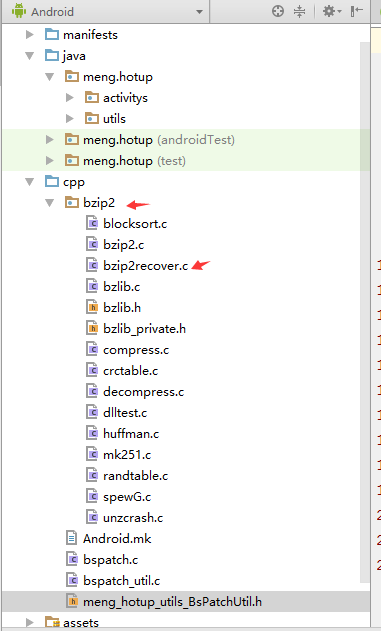This screenshot has width=381, height=631.
Task: Click the Android robot icon
Action: tap(19, 11)
